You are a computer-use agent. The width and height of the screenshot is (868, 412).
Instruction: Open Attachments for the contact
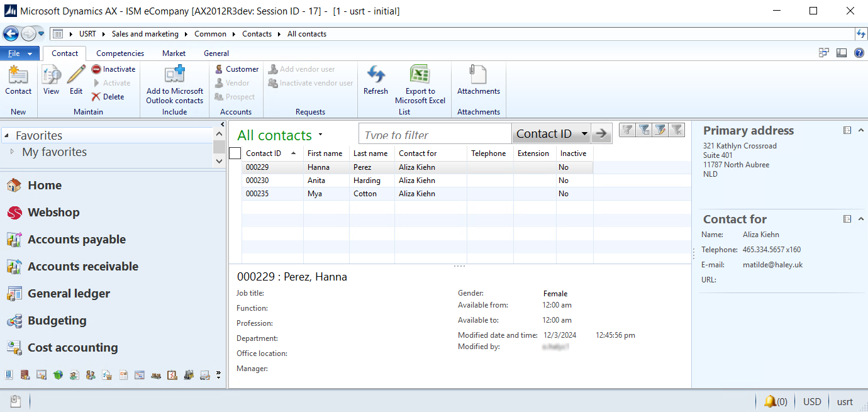(479, 81)
